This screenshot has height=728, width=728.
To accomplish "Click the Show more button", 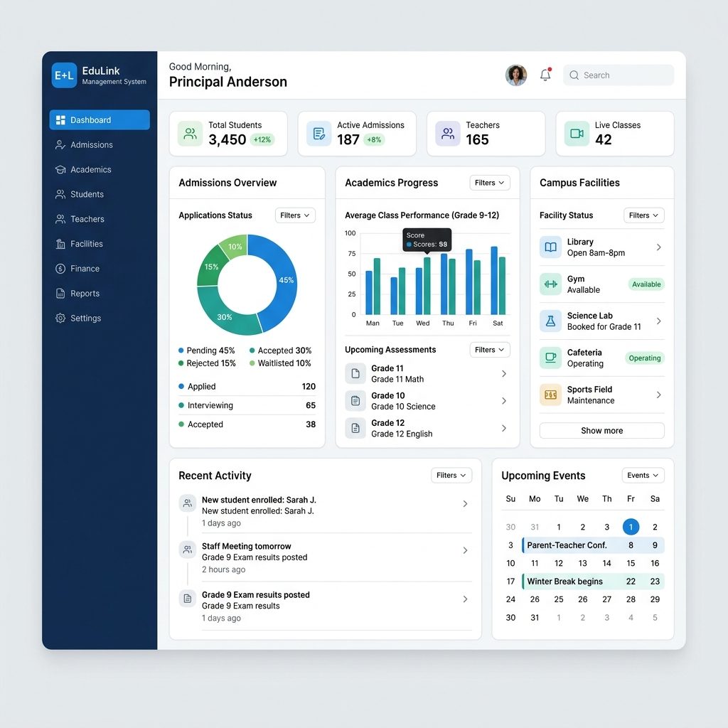I will (601, 430).
